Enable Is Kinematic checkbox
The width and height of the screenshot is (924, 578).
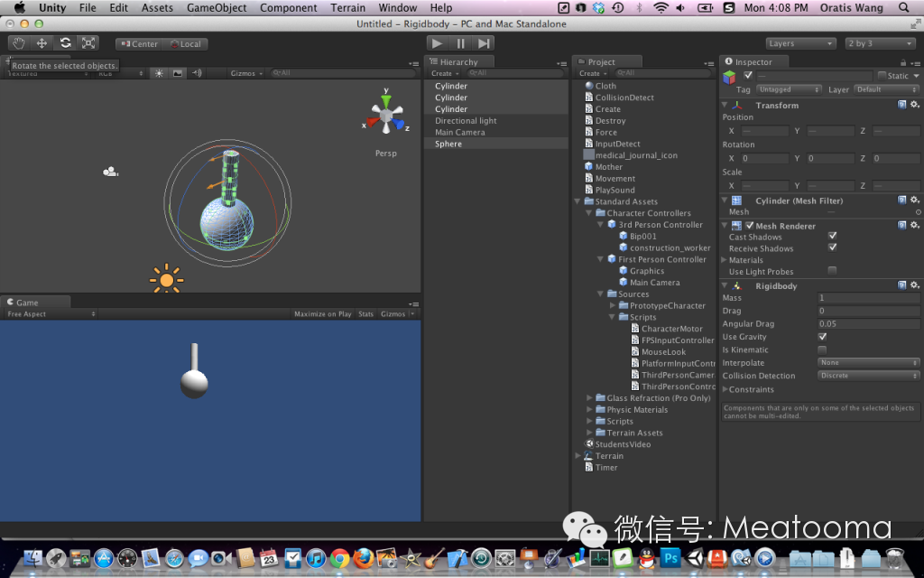point(822,350)
